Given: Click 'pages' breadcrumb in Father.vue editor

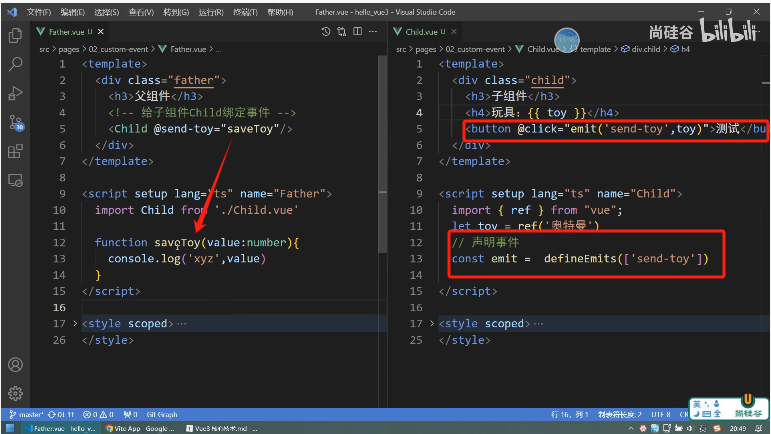Looking at the screenshot, I should pos(69,49).
